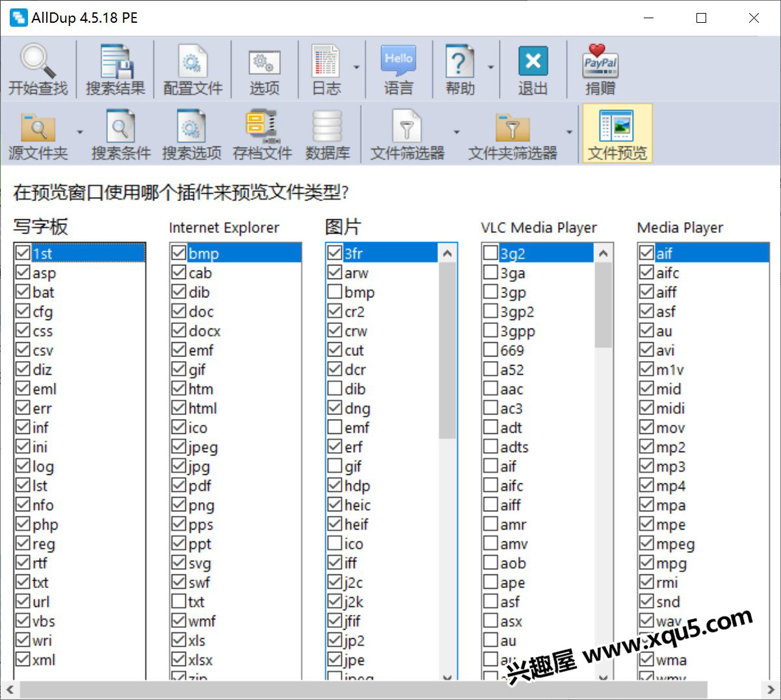Uncheck mp3 under Media Player
The height and width of the screenshot is (700, 781).
coord(647,466)
